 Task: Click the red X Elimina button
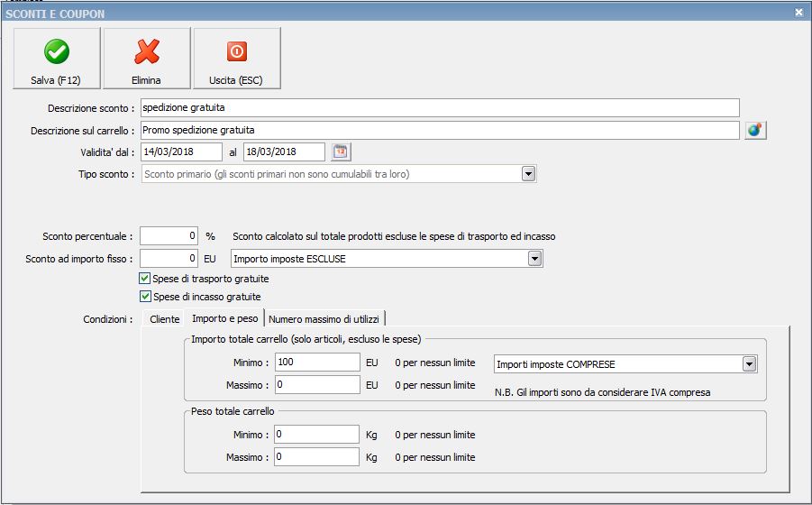[147, 59]
